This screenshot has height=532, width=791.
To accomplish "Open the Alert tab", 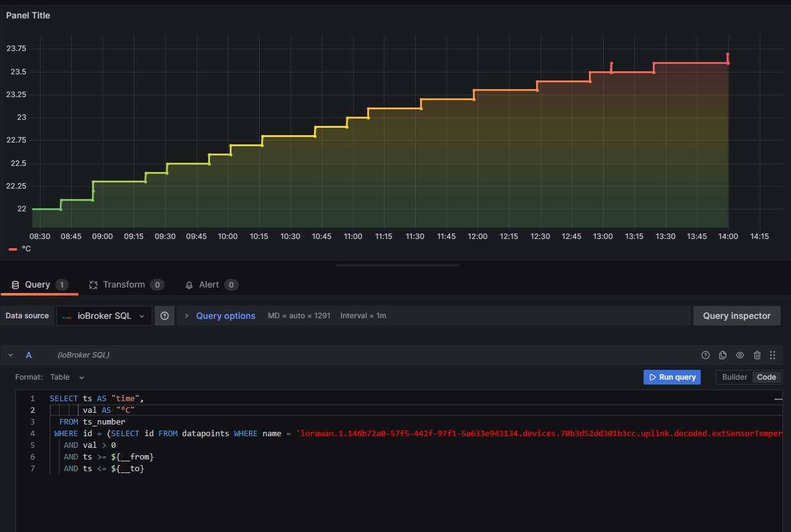I will coord(208,284).
